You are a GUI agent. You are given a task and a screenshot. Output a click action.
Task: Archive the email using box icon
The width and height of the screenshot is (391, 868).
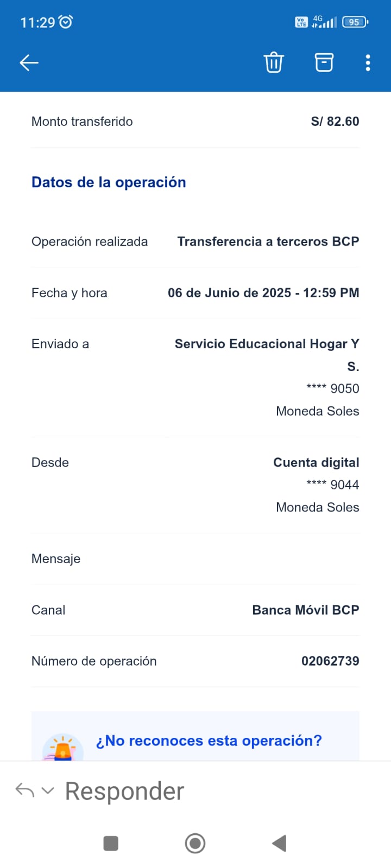324,63
